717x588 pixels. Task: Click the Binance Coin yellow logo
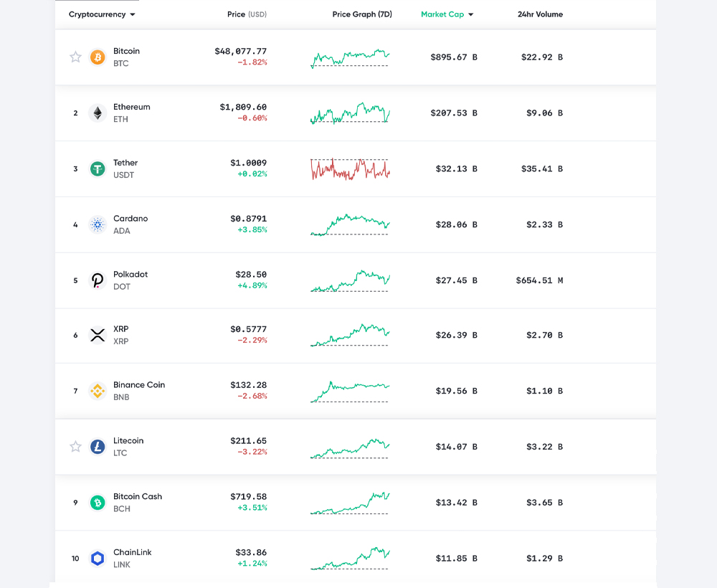[98, 391]
